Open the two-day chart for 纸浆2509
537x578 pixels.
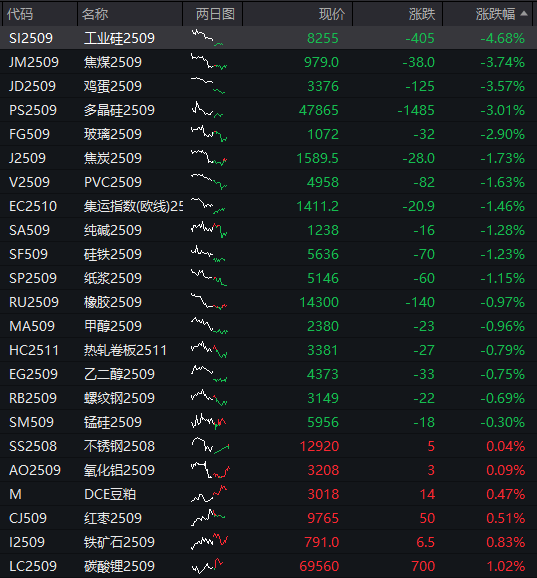click(x=209, y=278)
